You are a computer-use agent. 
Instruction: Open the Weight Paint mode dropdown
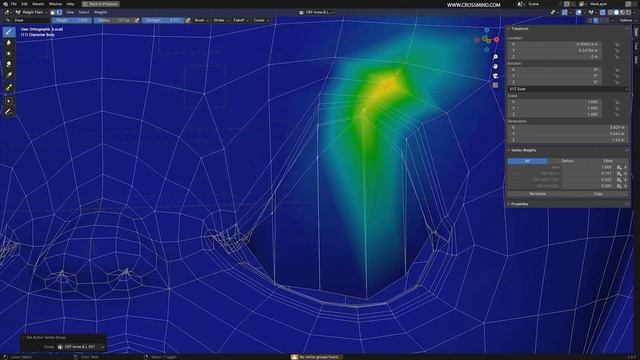tap(31, 12)
